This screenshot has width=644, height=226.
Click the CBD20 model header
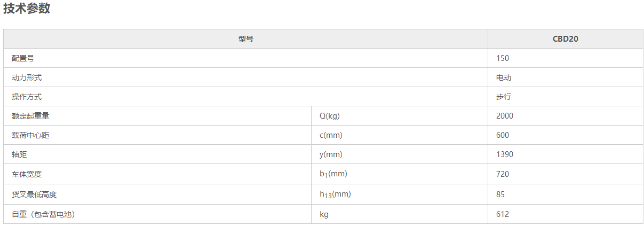pos(566,39)
